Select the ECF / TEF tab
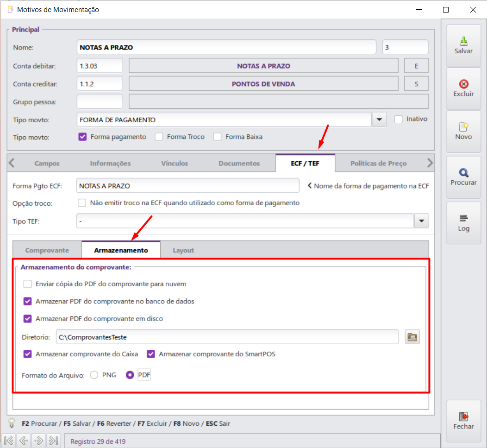487x448 pixels. [x=305, y=163]
